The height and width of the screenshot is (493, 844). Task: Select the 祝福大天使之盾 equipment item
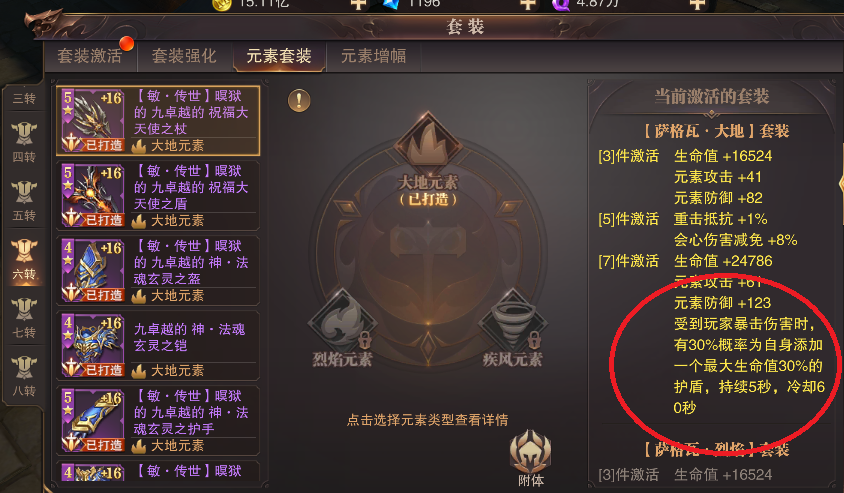[158, 195]
